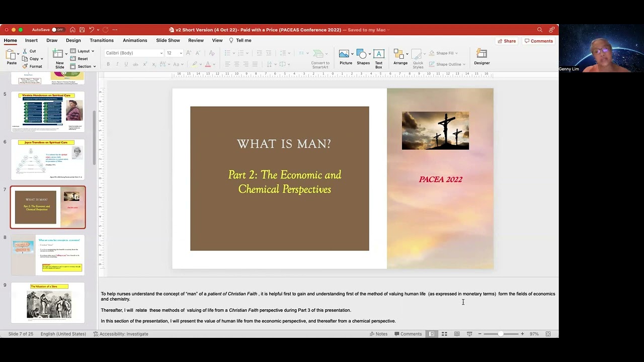Search the presentation with the magnifier icon

(x=540, y=30)
